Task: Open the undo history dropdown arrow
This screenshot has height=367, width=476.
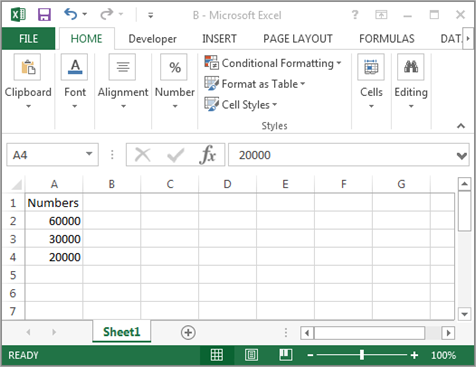Action: click(x=84, y=14)
